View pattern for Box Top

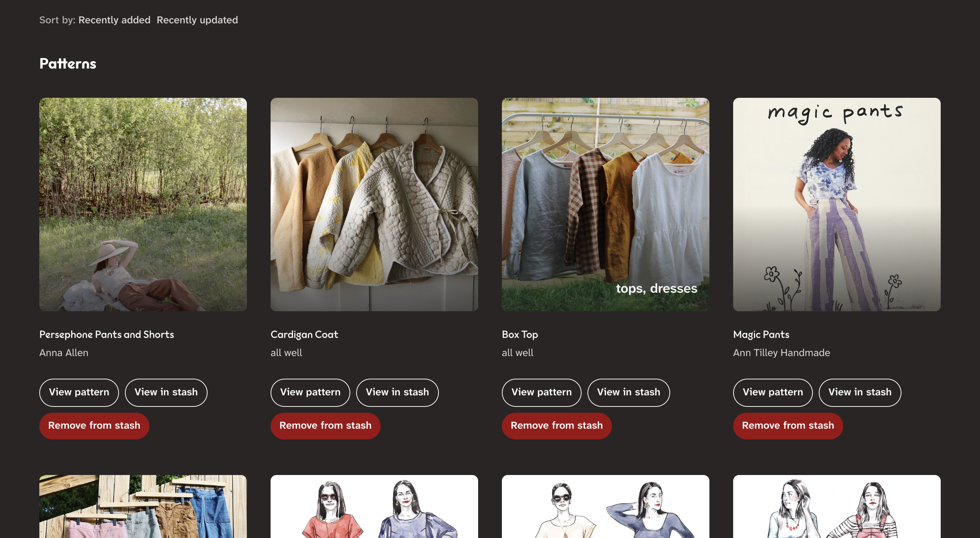coord(541,392)
